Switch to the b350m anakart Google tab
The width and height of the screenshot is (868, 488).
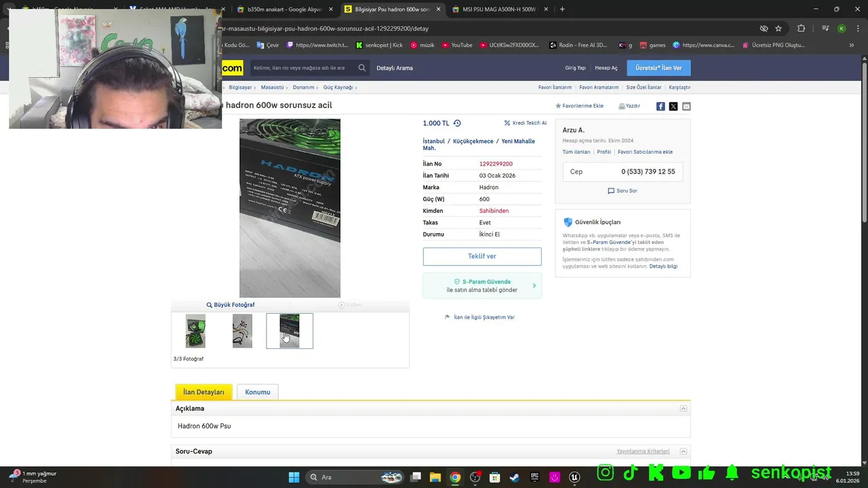click(283, 9)
